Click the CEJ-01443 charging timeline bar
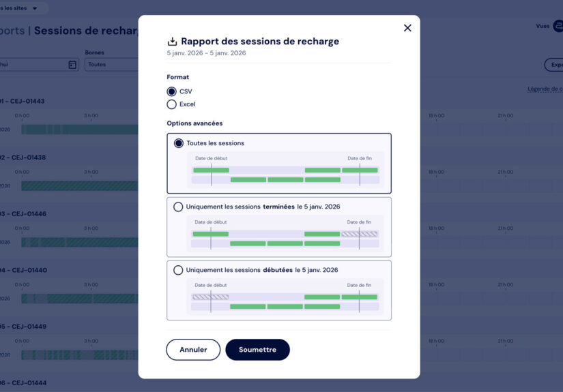 (x=80, y=130)
